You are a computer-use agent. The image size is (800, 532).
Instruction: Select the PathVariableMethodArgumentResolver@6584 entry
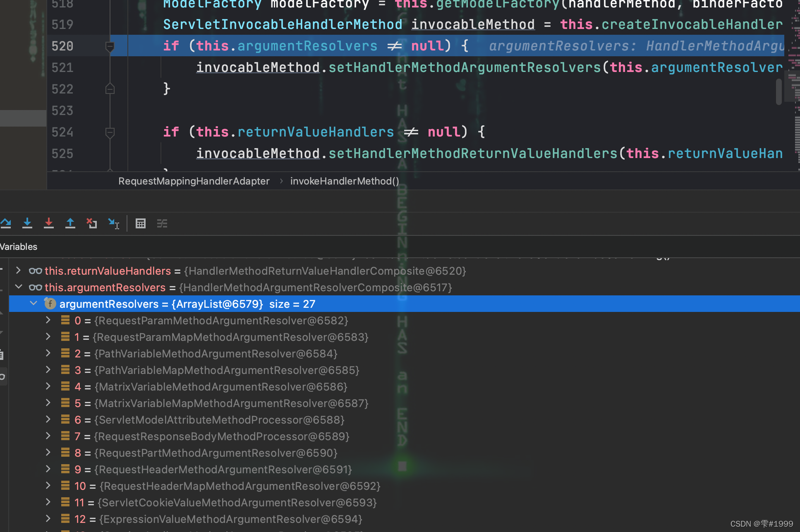point(215,354)
